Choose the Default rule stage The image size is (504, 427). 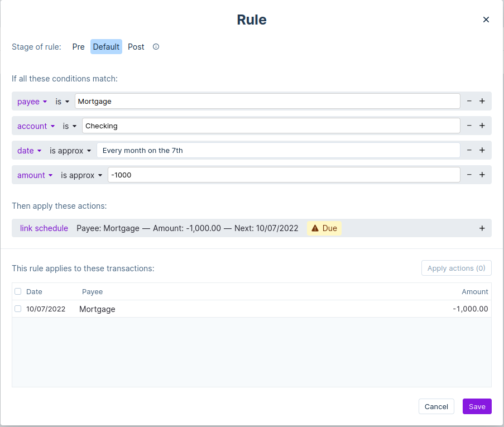click(106, 47)
